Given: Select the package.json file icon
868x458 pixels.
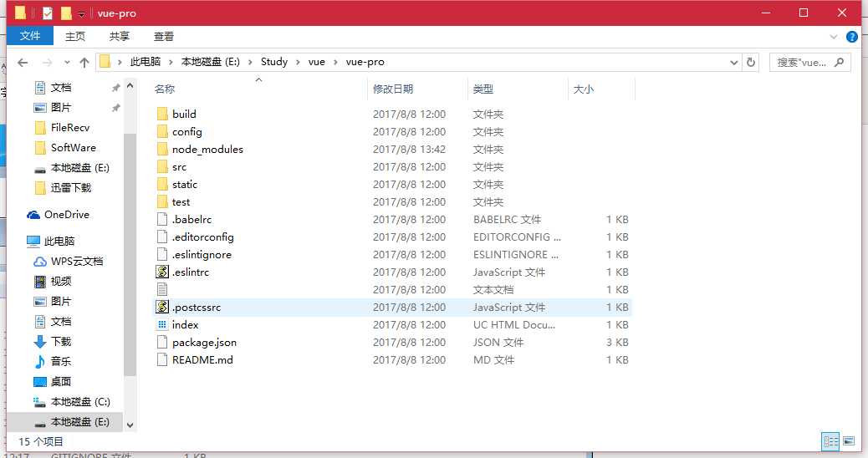Looking at the screenshot, I should click(162, 343).
